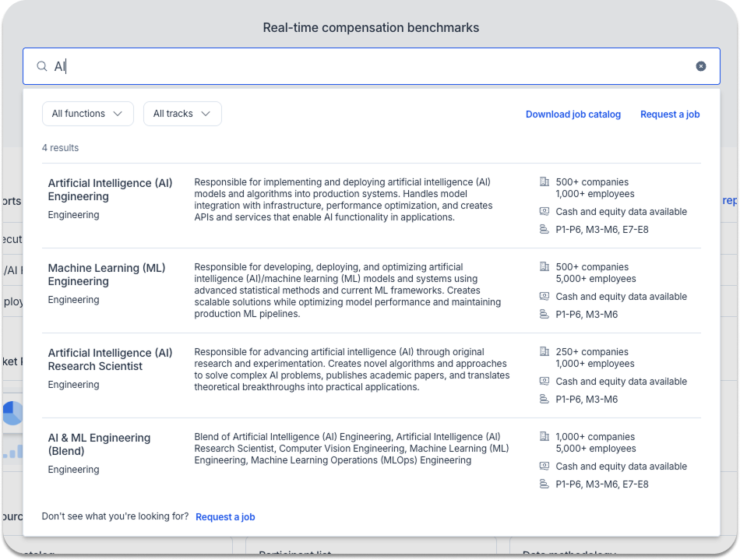Click the magnifying glass search icon
Image resolution: width=740 pixels, height=560 pixels.
42,66
